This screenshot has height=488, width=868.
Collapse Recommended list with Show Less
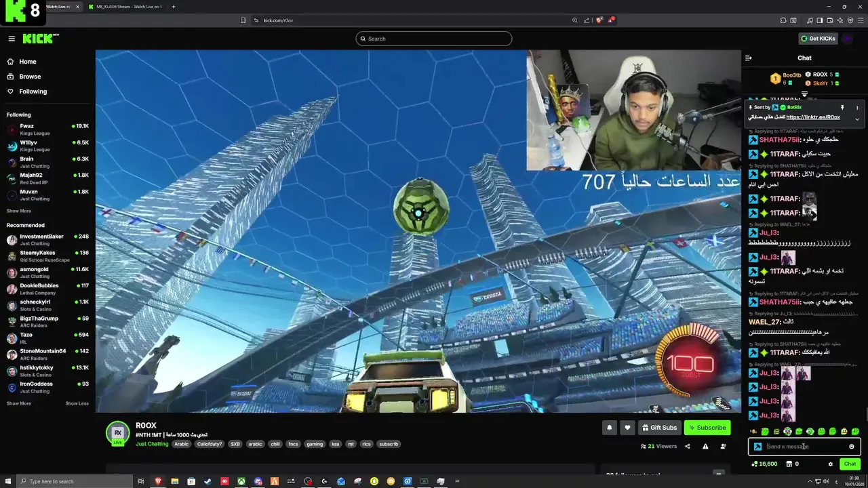(77, 403)
